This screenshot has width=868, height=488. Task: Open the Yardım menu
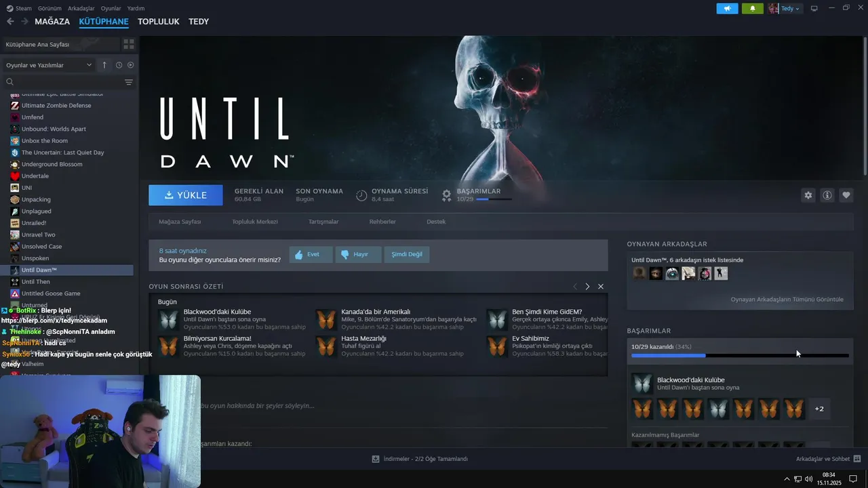136,8
